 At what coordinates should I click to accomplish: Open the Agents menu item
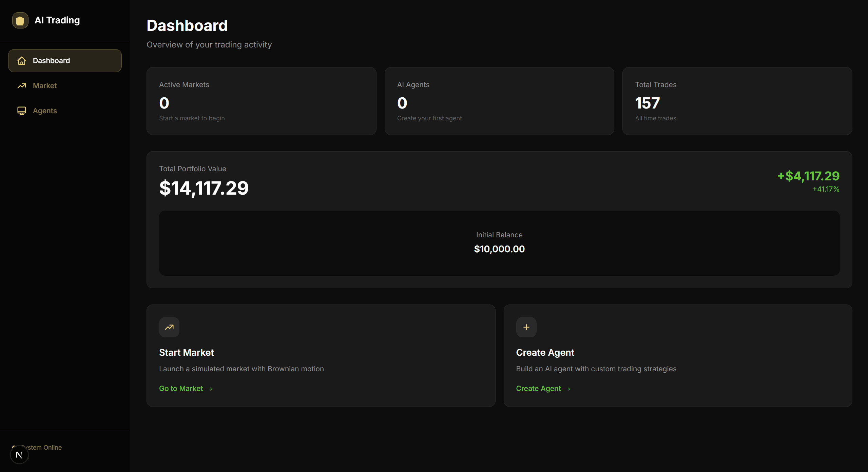(45, 111)
